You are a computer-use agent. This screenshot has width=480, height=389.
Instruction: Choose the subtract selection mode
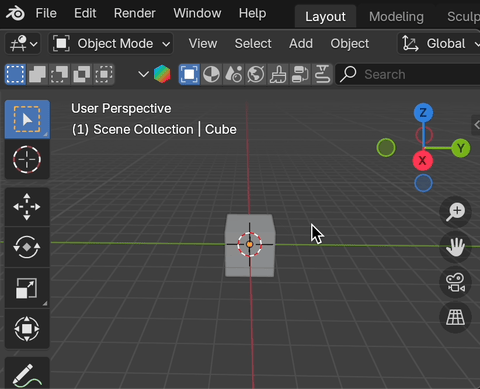(59, 74)
